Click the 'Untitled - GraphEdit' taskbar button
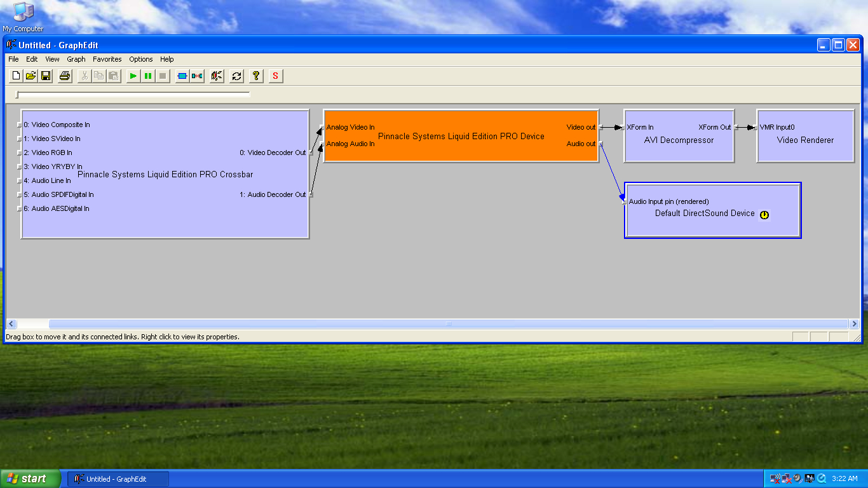Image resolution: width=868 pixels, height=488 pixels. [118, 478]
